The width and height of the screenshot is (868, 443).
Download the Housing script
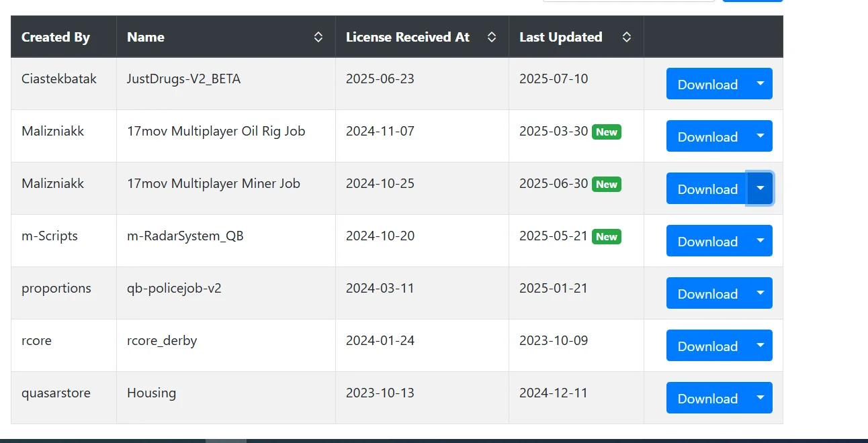(x=707, y=398)
